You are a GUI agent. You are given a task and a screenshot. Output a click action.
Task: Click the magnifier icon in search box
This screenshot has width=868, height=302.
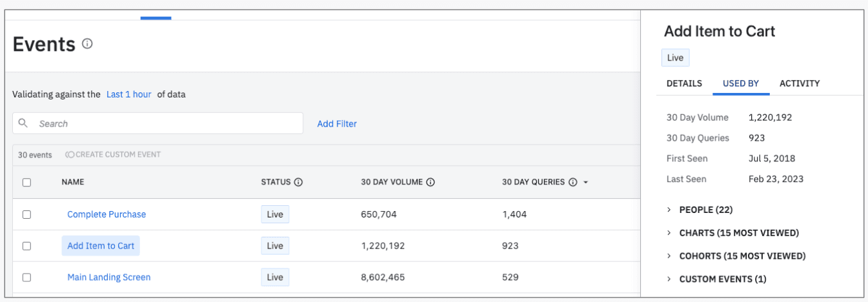(x=23, y=123)
